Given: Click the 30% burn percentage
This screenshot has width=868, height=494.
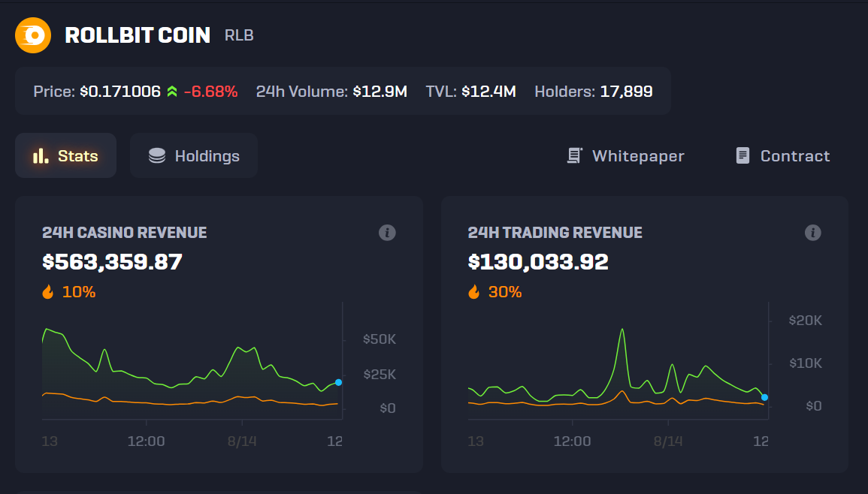Looking at the screenshot, I should tap(505, 292).
